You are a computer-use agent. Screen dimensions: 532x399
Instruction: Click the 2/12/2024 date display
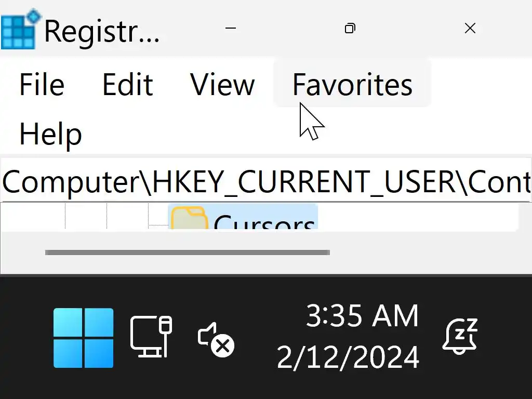click(348, 357)
